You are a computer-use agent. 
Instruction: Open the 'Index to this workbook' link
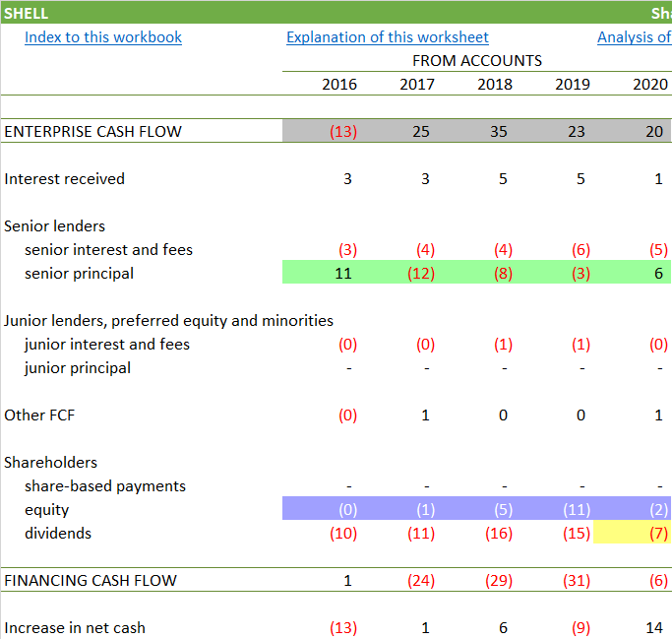coord(103,37)
